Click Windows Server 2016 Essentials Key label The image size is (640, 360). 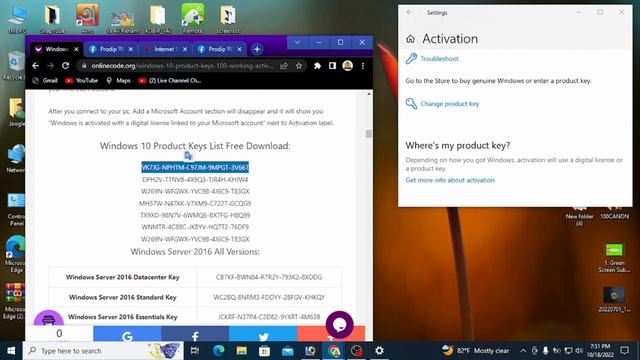[122, 317]
